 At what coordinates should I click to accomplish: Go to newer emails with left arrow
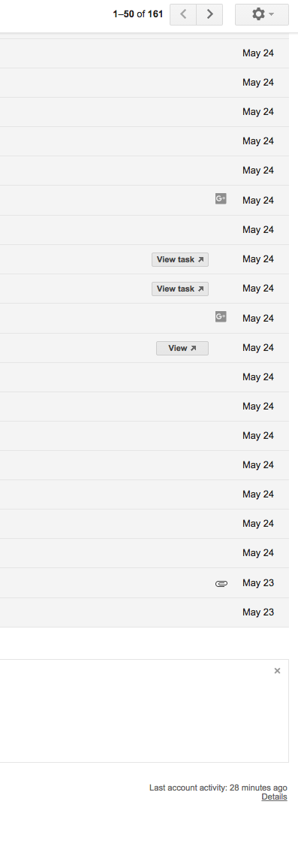pos(183,14)
